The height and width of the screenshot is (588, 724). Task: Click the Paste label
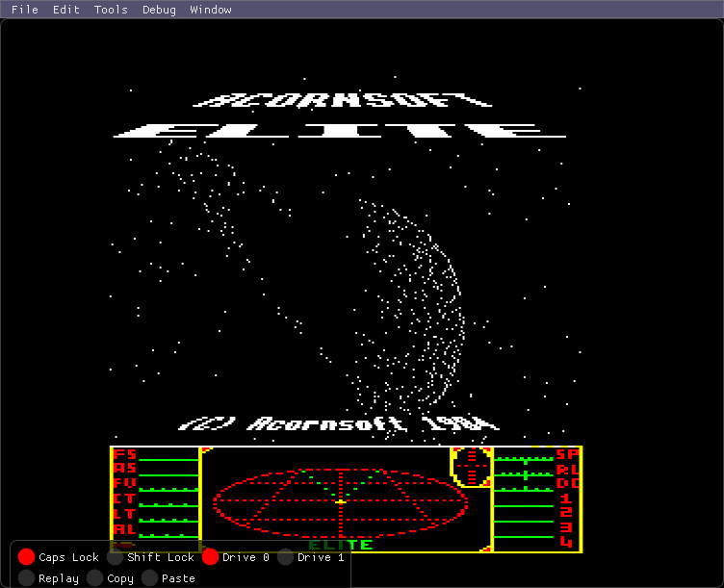[178, 578]
